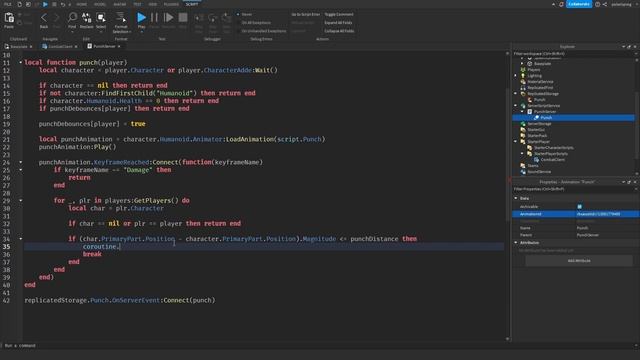Collapse the StarterPlayer node
This screenshot has height=360, width=640.
click(x=516, y=142)
